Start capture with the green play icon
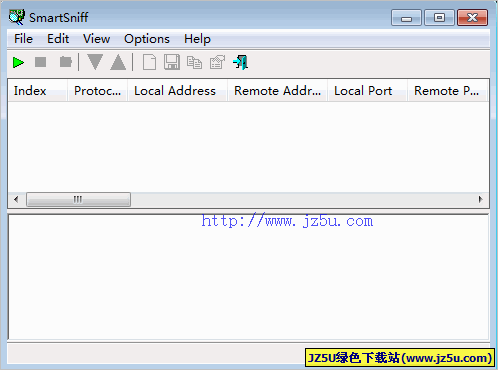The height and width of the screenshot is (370, 498). point(18,62)
